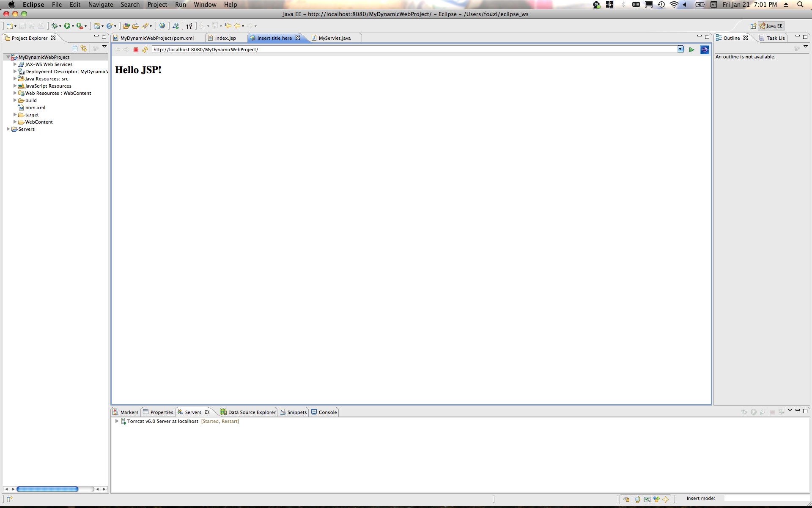Screen dimensions: 812x508
Task: Click the Wi-Fi icon in menu bar
Action: coord(674,4)
